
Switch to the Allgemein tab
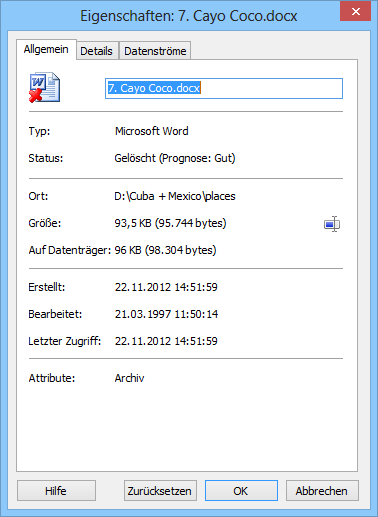click(x=46, y=50)
